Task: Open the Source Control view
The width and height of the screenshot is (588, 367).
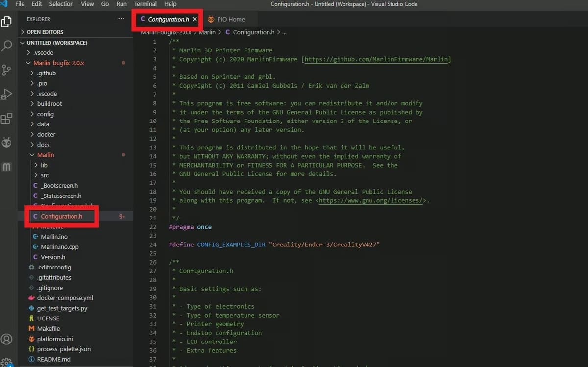Action: tap(7, 70)
